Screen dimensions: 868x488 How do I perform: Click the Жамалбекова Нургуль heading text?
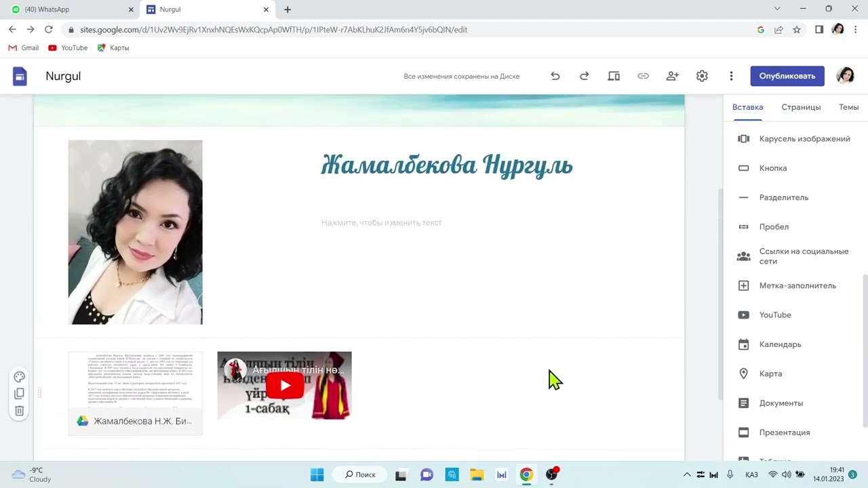click(447, 165)
